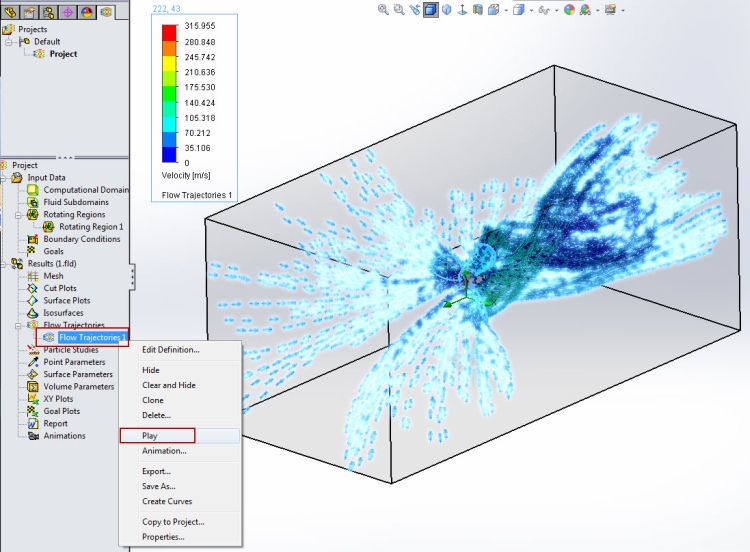The height and width of the screenshot is (552, 750).
Task: Open the Apply Scene dropdown arrow
Action: 597,11
